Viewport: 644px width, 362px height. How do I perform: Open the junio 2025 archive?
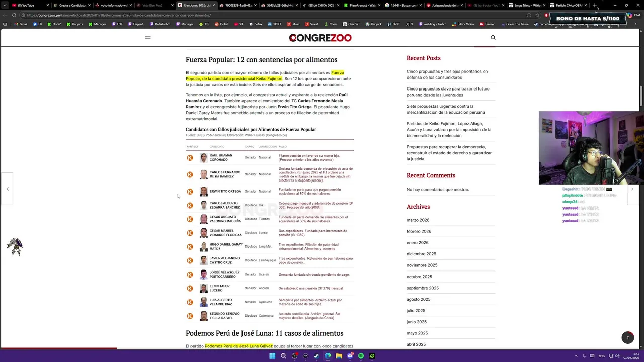[416, 322]
